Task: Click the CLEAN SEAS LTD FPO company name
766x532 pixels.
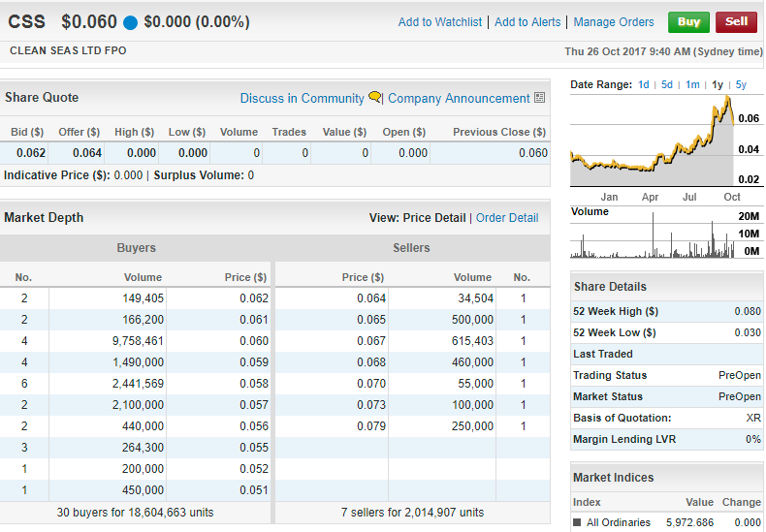Action: 68,50
